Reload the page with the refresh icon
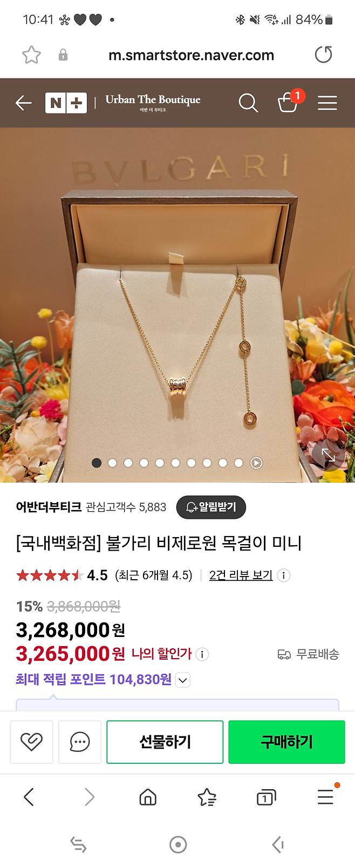Viewport: 355px width, 868px height. tap(323, 55)
